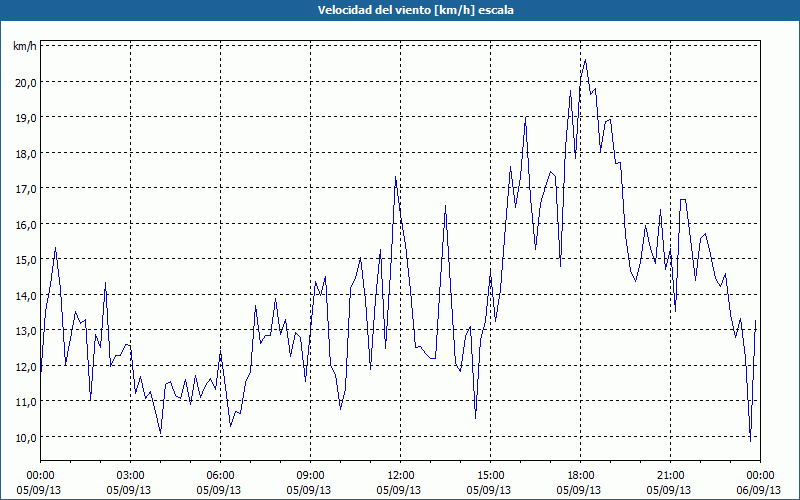
Task: Click the 12:00 time axis label
Action: pyautogui.click(x=401, y=476)
